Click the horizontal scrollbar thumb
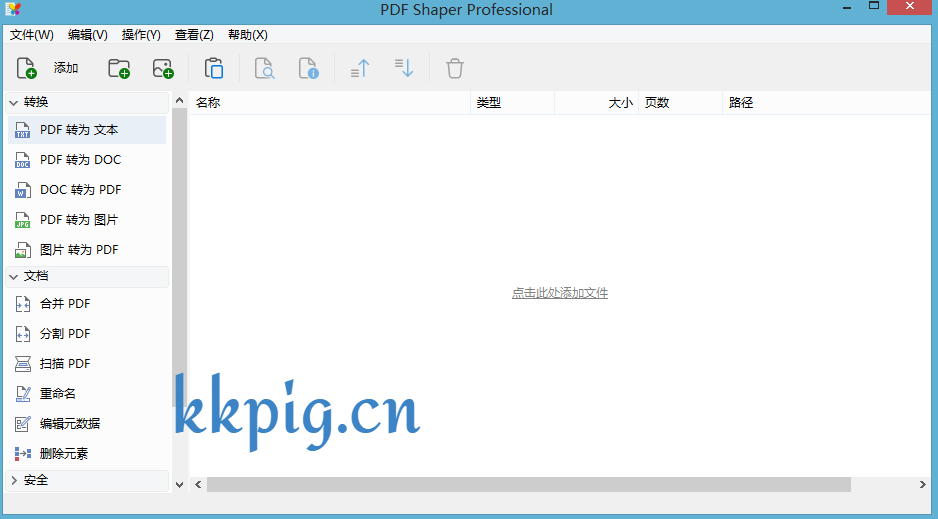 (x=529, y=484)
